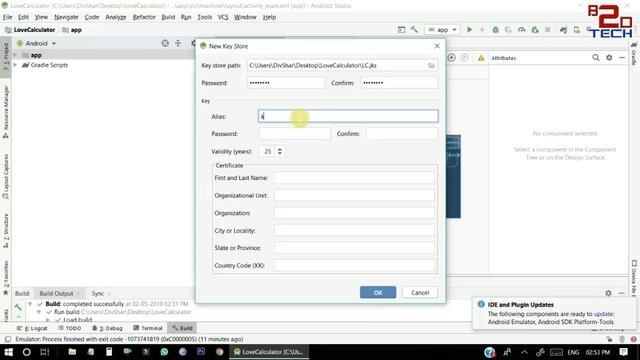Click the Country Code field

pyautogui.click(x=354, y=266)
